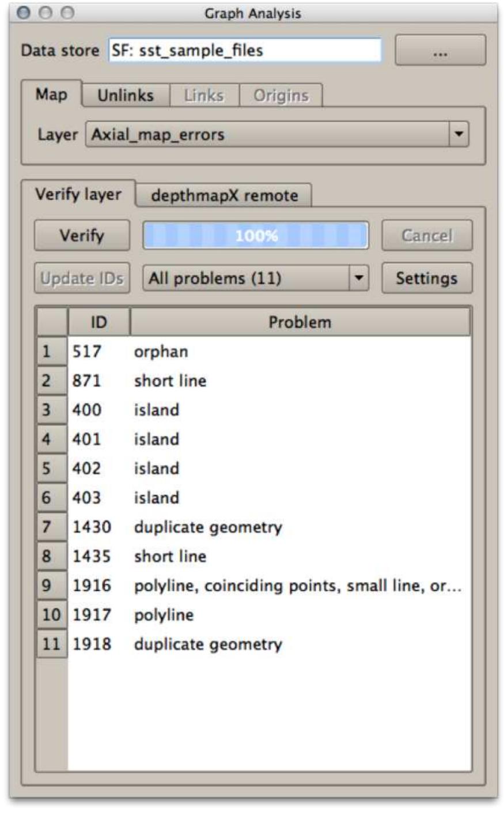Sort by the Problem column header
The image size is (504, 815).
click(x=300, y=322)
